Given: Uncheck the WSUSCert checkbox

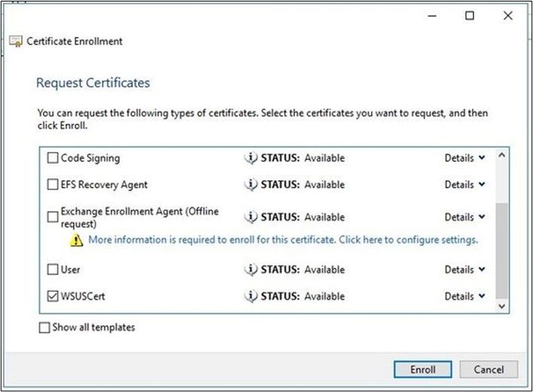Looking at the screenshot, I should pyautogui.click(x=53, y=296).
